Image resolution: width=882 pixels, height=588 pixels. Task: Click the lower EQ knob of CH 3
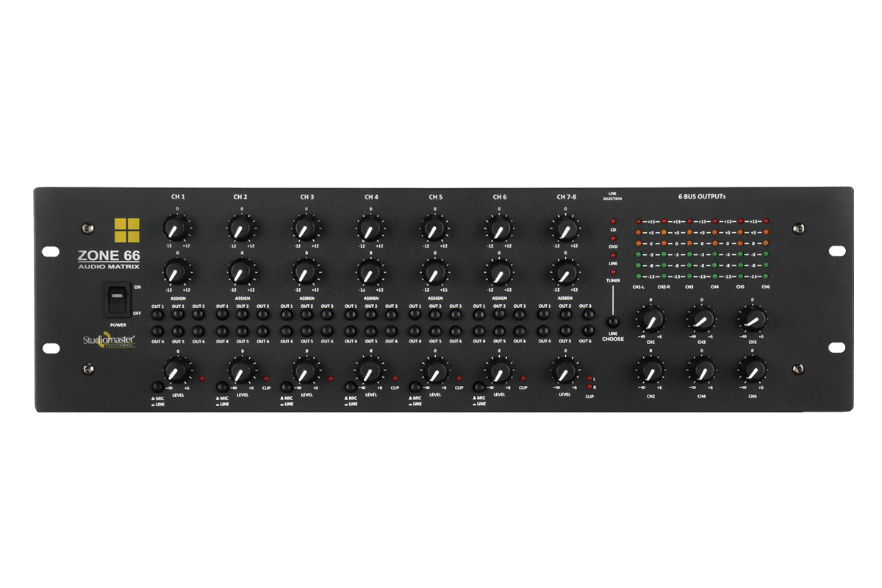pos(305,273)
